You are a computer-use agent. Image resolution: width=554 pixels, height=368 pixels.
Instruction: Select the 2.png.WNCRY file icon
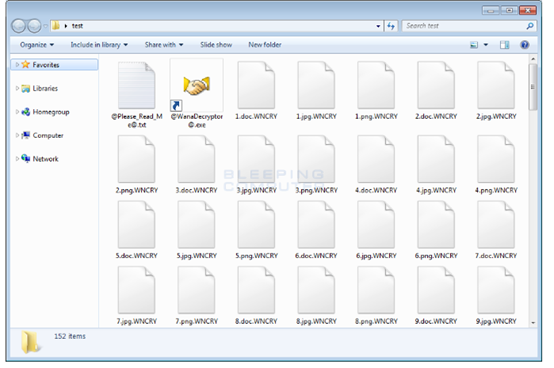(x=137, y=159)
